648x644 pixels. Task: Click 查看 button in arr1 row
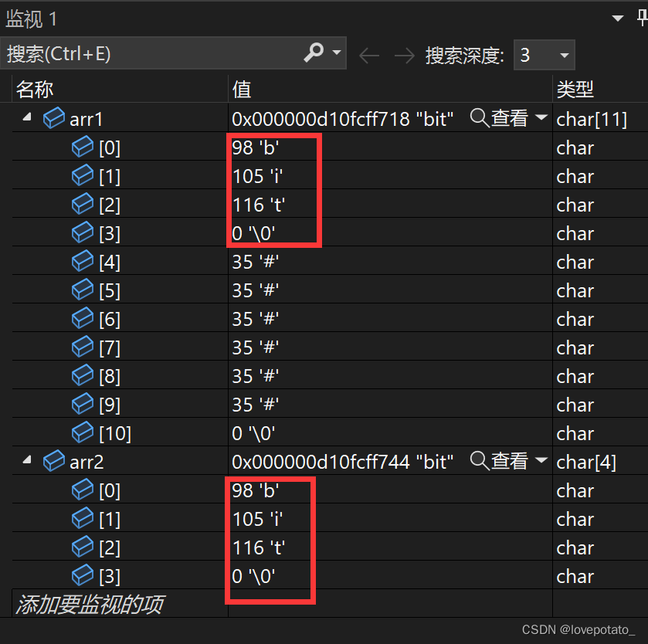click(x=509, y=118)
